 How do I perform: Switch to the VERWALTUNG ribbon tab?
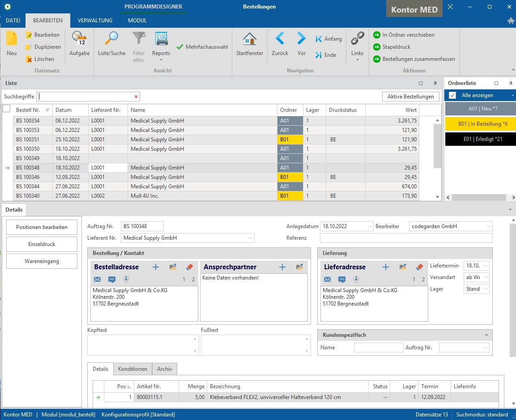point(95,20)
